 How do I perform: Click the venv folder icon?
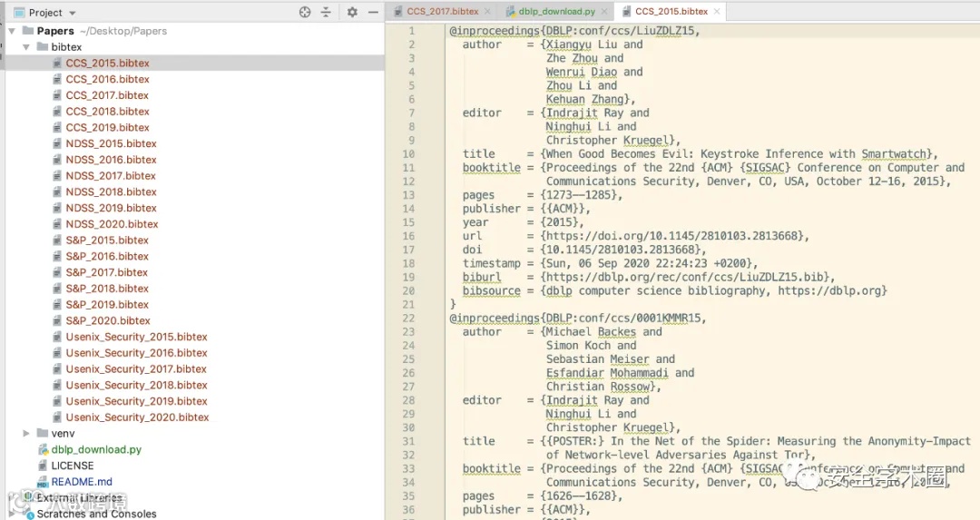coord(43,433)
